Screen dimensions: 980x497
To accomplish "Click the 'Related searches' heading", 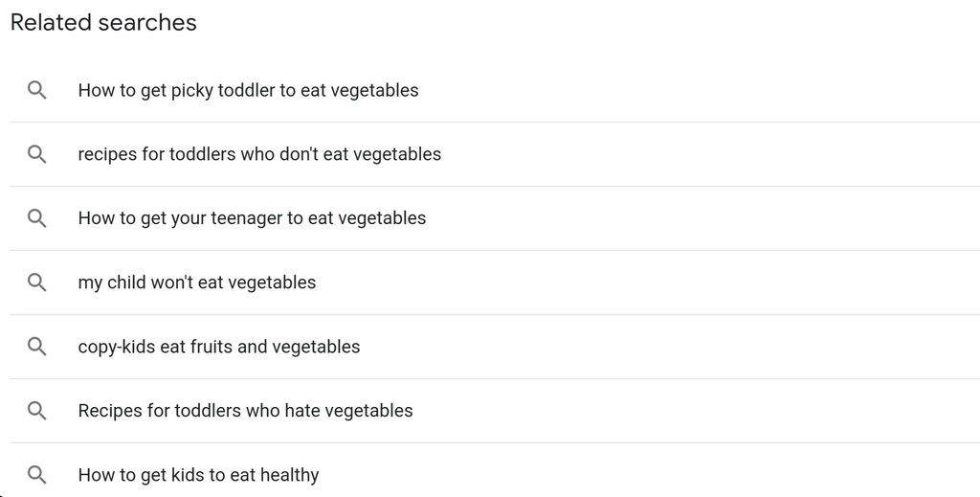I will click(x=103, y=23).
